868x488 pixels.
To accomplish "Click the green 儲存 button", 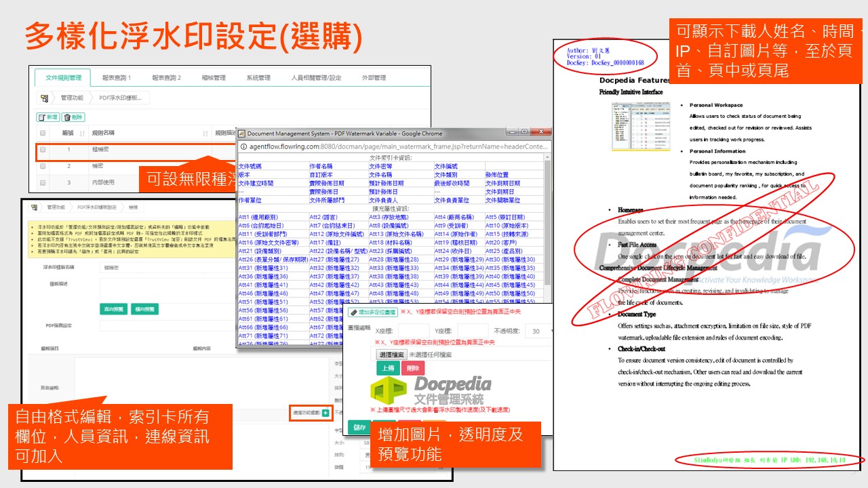I will (x=359, y=428).
